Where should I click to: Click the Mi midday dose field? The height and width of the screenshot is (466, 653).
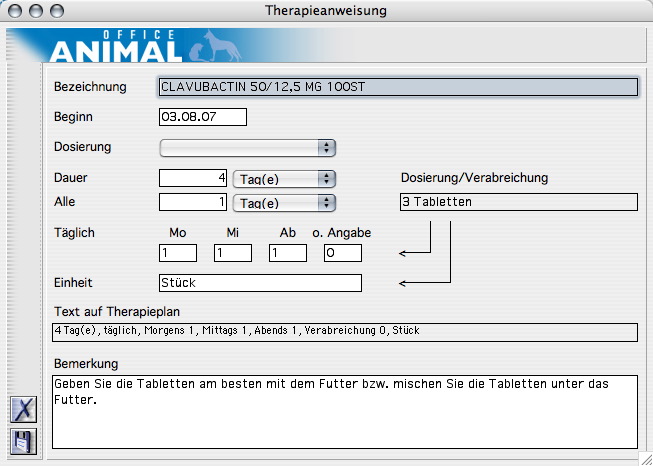point(233,254)
